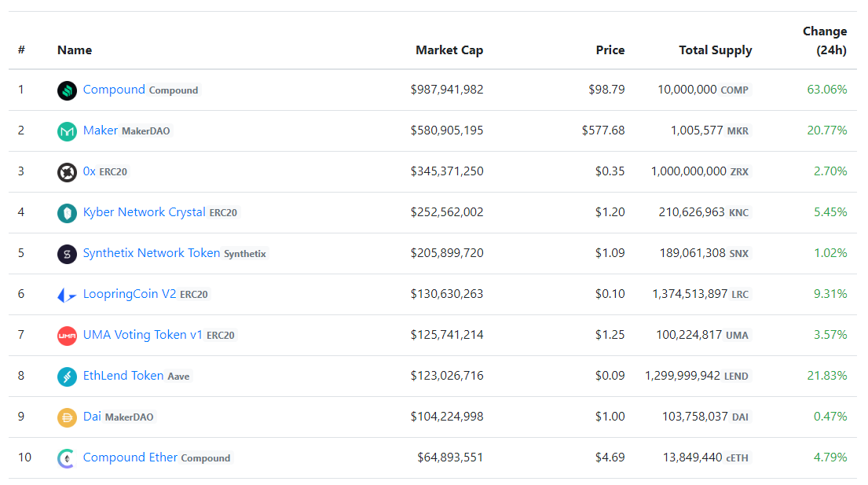
Task: Click the Synthetix tag label
Action: point(244,254)
